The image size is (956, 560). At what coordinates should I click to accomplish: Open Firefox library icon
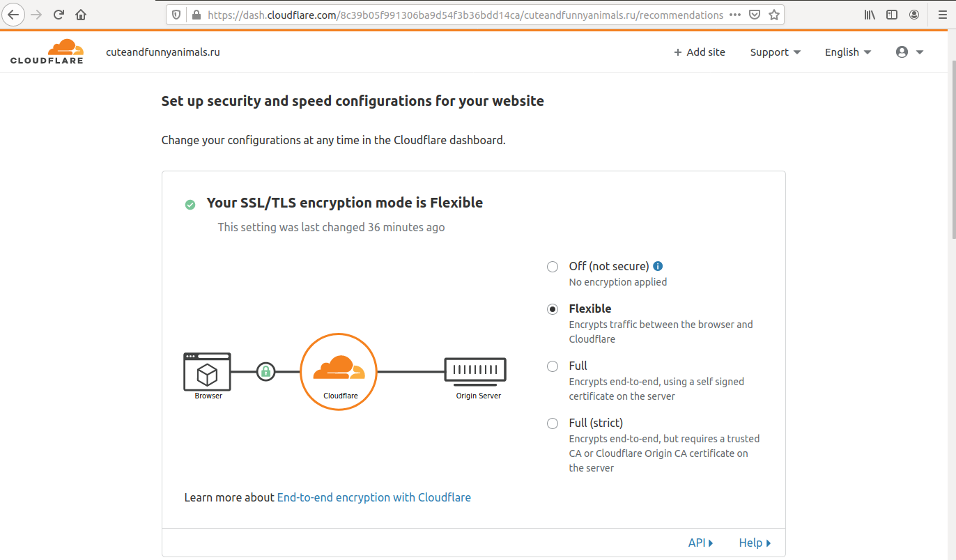click(x=870, y=15)
